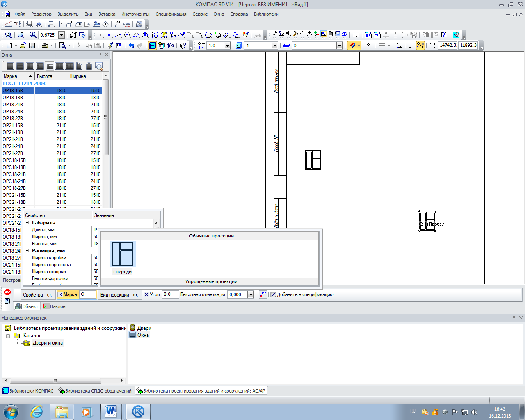
Task: Open the KOMPAS app from the taskbar
Action: coord(138,411)
